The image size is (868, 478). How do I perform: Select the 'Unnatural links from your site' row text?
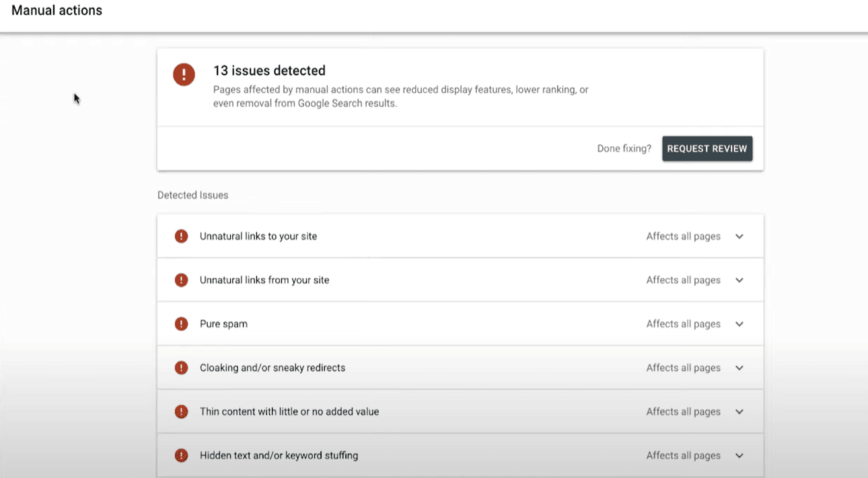click(x=264, y=280)
